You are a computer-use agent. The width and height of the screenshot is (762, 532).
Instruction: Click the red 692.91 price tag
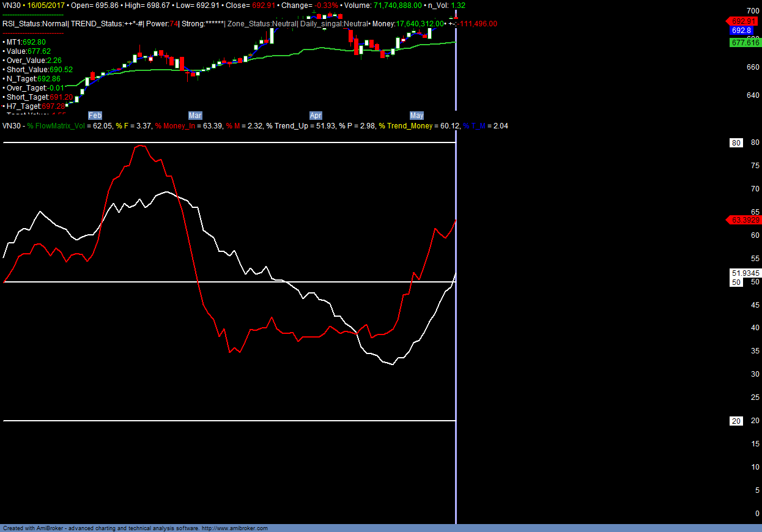744,21
